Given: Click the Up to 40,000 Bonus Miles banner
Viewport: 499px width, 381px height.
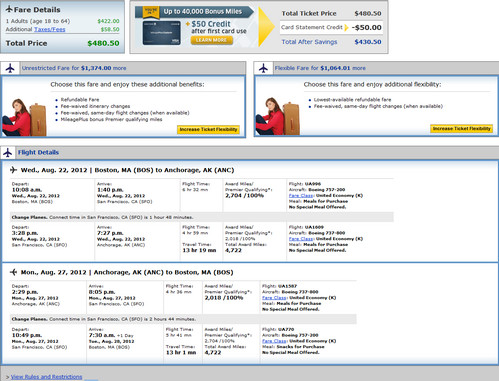Looking at the screenshot, I should tap(194, 12).
